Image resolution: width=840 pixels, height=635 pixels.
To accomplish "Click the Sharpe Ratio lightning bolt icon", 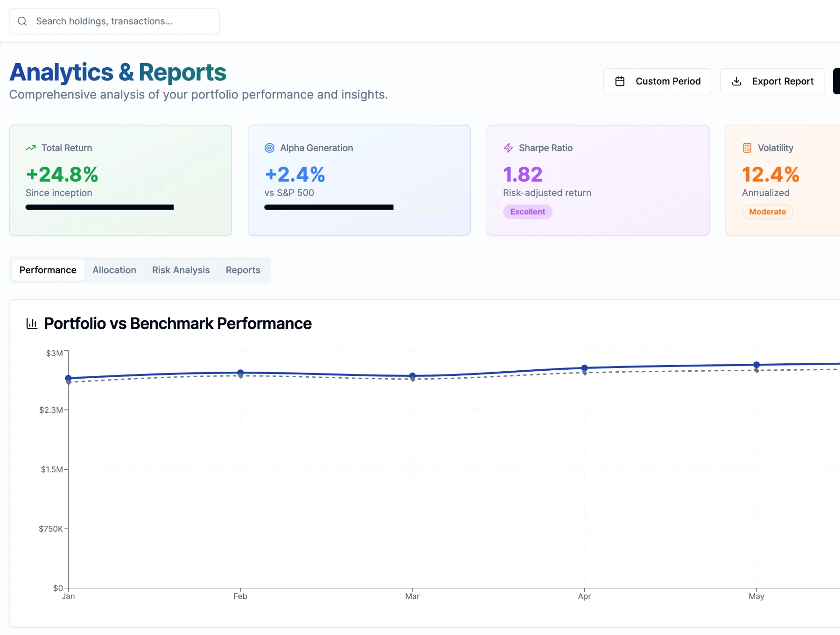I will (x=509, y=148).
